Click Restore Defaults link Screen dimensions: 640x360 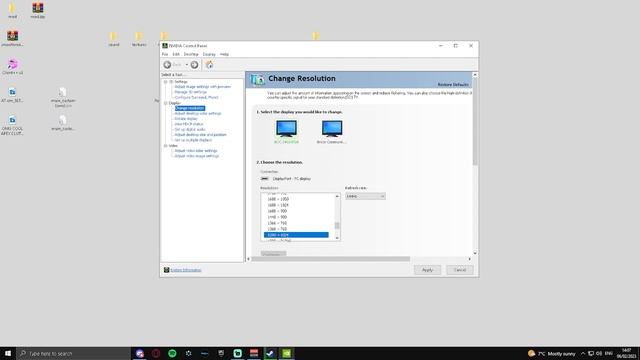pos(453,84)
